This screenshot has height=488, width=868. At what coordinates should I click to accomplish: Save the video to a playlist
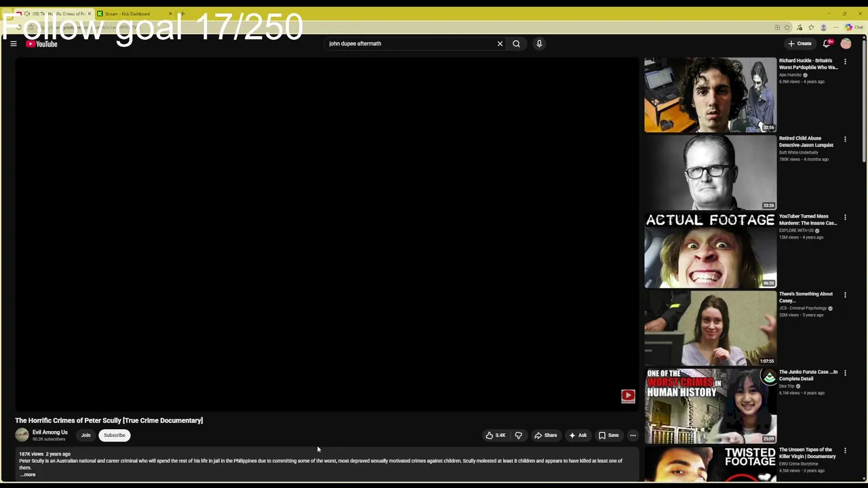coord(608,435)
